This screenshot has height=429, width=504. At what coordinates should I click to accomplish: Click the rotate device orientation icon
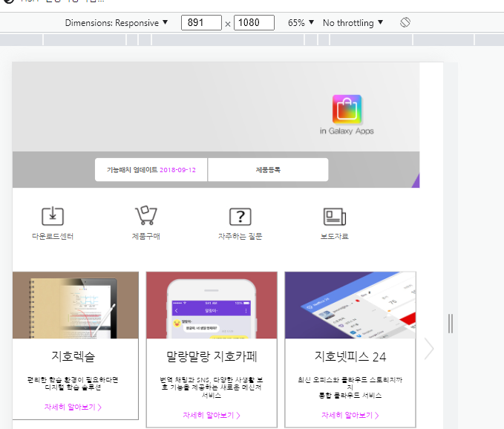click(x=405, y=22)
